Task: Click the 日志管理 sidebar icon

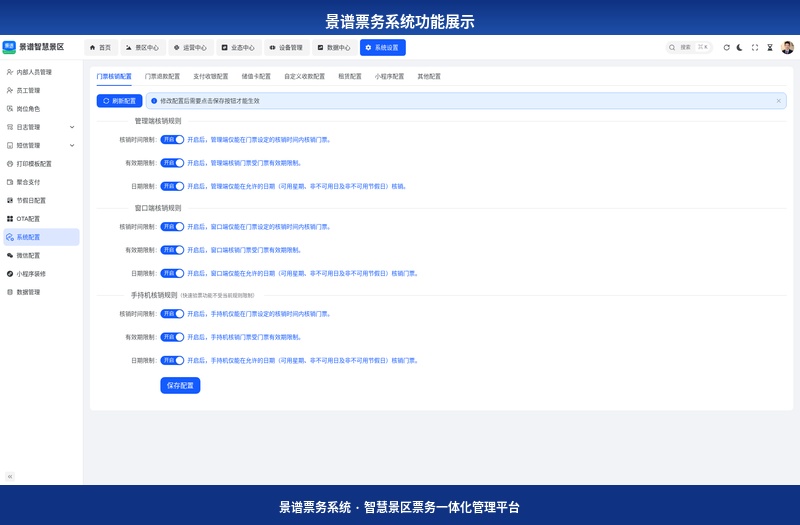Action: [10, 127]
